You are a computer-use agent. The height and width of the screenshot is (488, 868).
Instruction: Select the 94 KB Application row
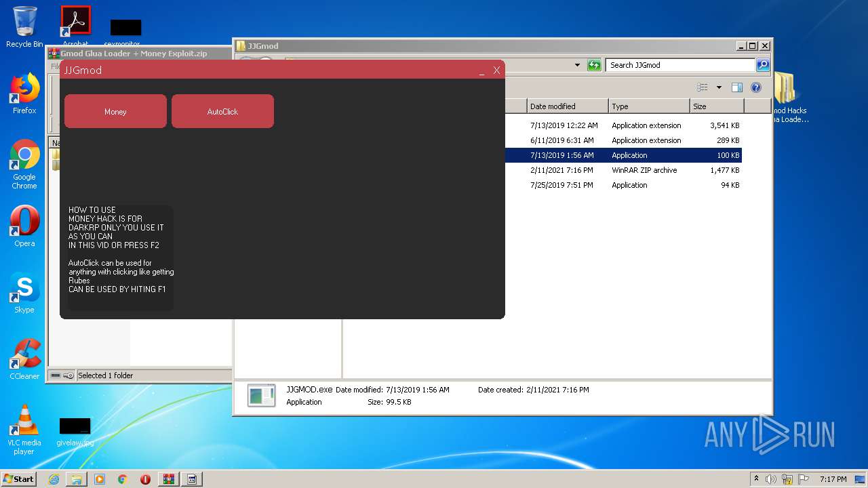(624, 185)
